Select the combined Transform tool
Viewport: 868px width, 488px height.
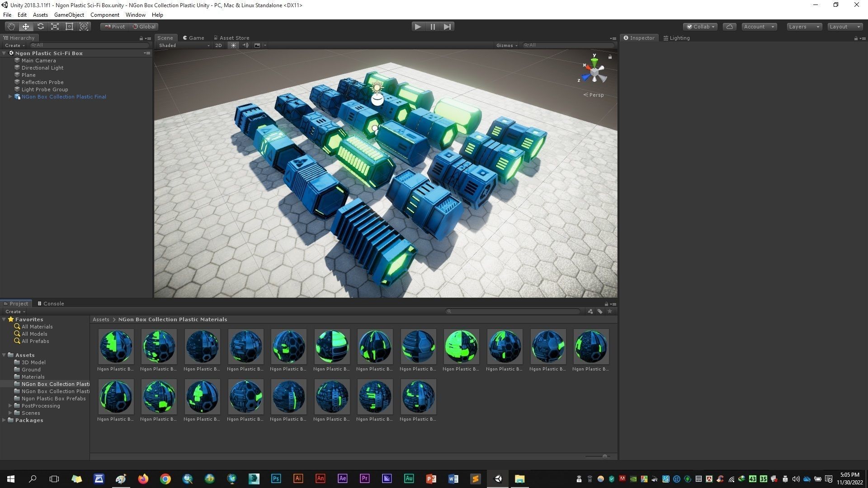[x=84, y=27]
